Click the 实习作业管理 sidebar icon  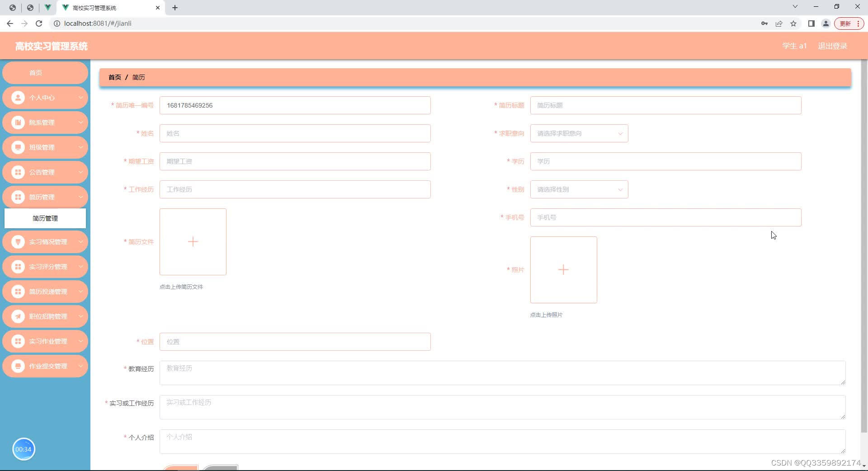[x=18, y=341]
